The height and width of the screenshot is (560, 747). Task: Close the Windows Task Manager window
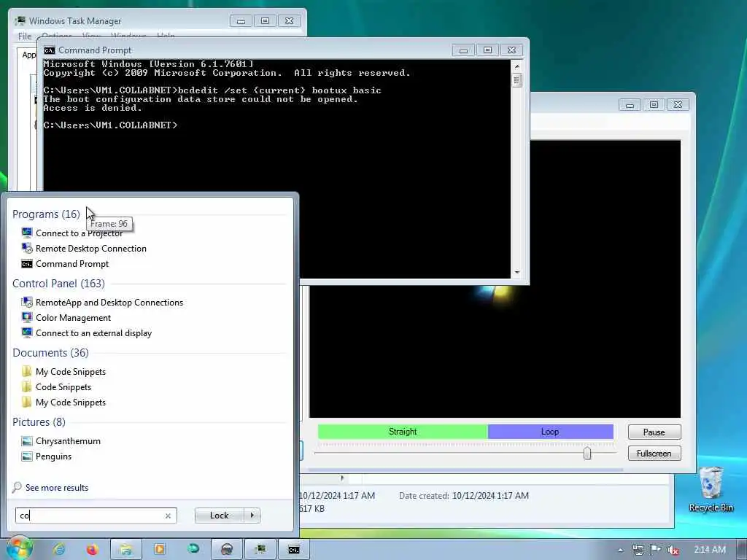[289, 21]
